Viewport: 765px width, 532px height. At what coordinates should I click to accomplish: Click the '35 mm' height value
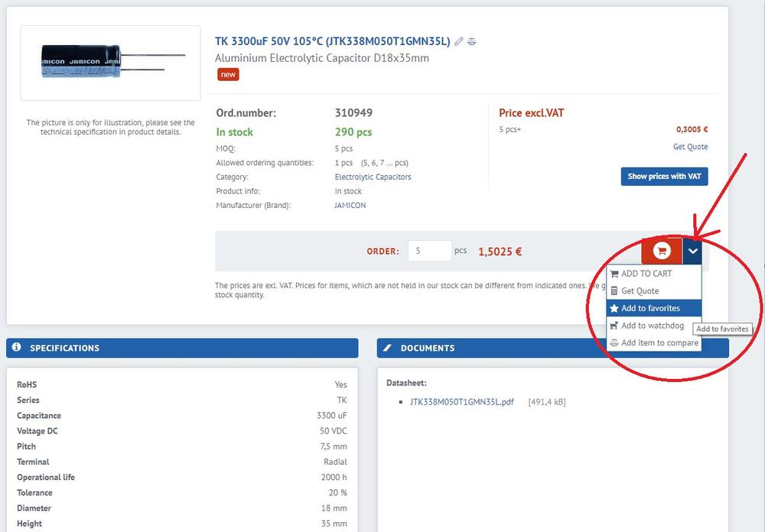[x=334, y=524]
